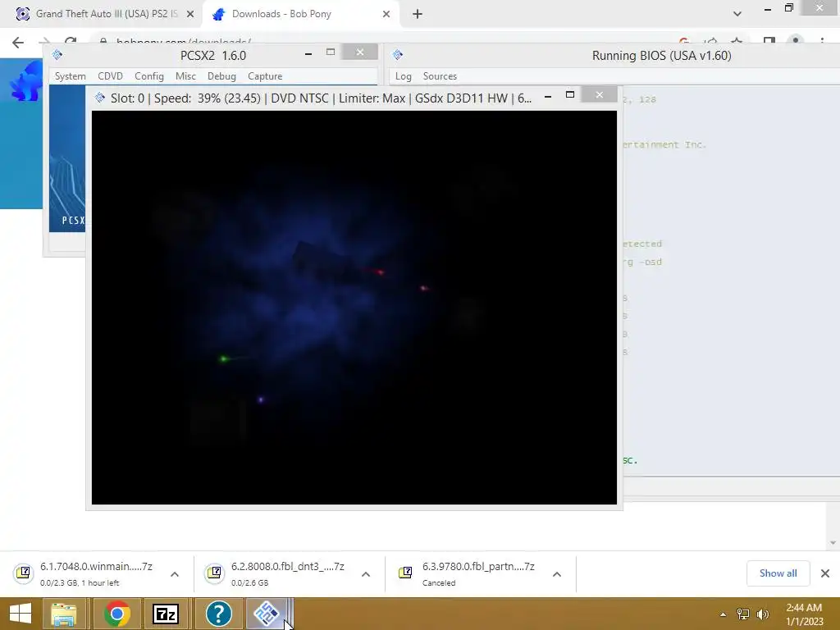
Task: Open the Help question mark taskbar app
Action: click(x=218, y=614)
